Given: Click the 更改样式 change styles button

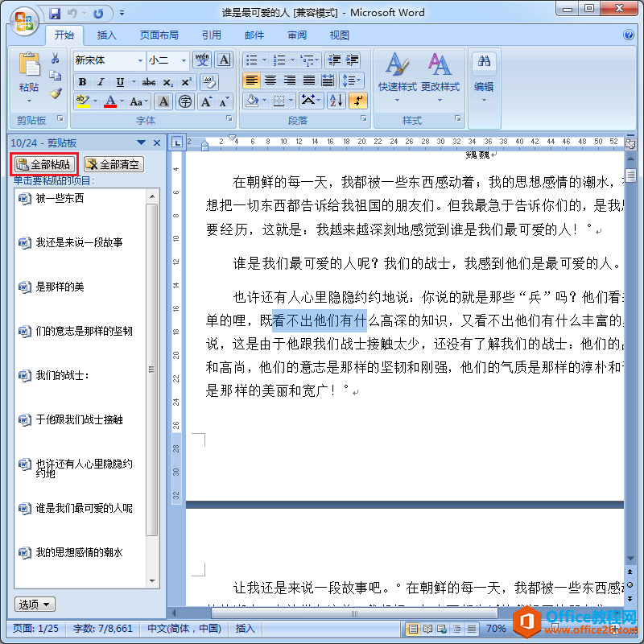Looking at the screenshot, I should coord(440,77).
